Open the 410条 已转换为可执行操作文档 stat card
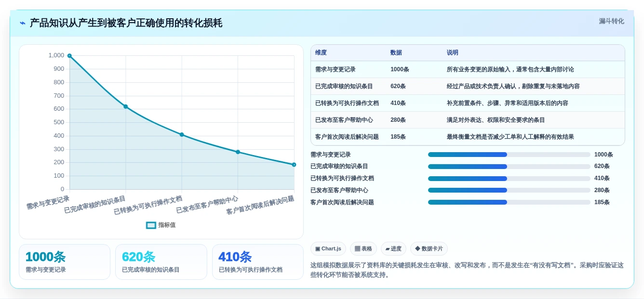644x299 pixels. (258, 262)
